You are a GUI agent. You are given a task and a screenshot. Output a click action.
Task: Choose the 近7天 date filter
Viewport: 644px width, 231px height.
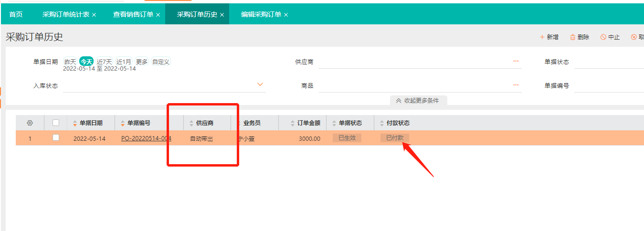point(104,62)
